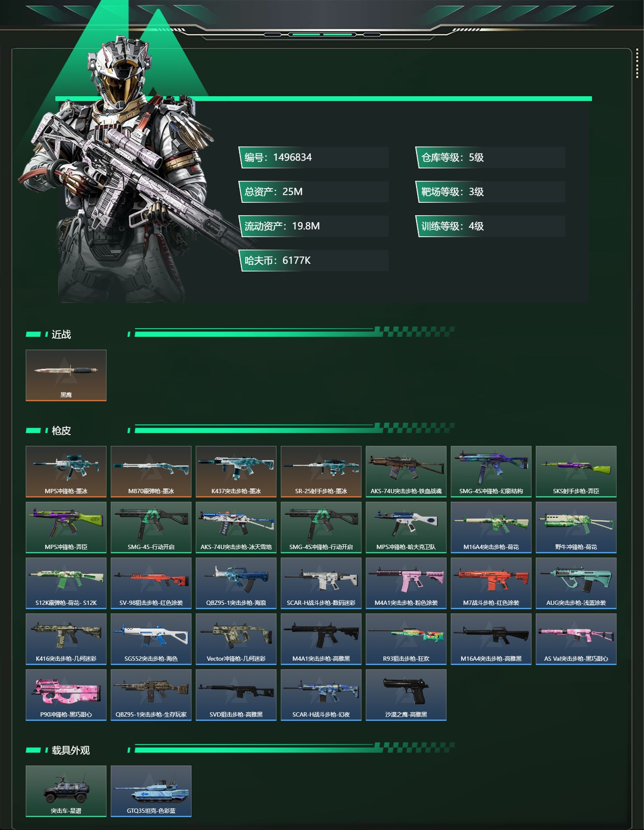The height and width of the screenshot is (830, 644).
Task: Select the 突击车-星谱 vehicle skin
Action: pos(66,791)
